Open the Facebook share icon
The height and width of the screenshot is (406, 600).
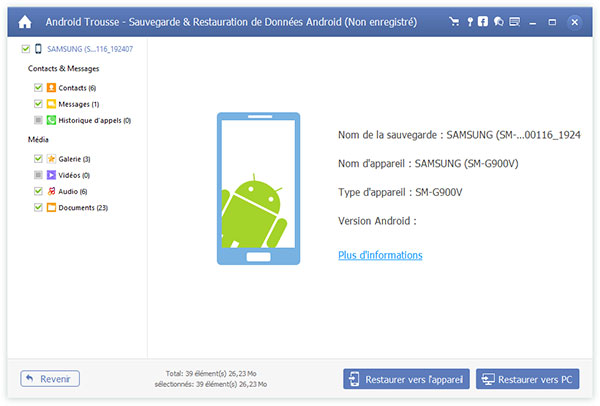coord(483,20)
